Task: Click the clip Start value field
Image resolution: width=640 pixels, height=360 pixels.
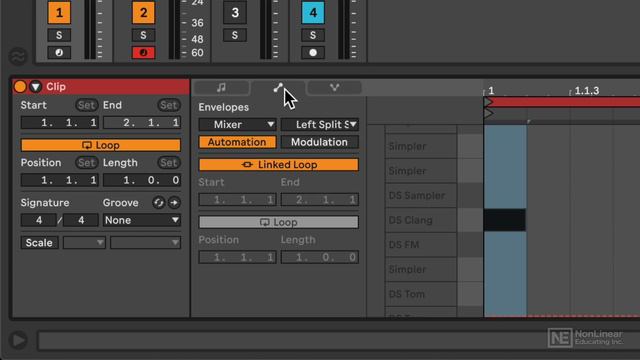Action: (60, 122)
